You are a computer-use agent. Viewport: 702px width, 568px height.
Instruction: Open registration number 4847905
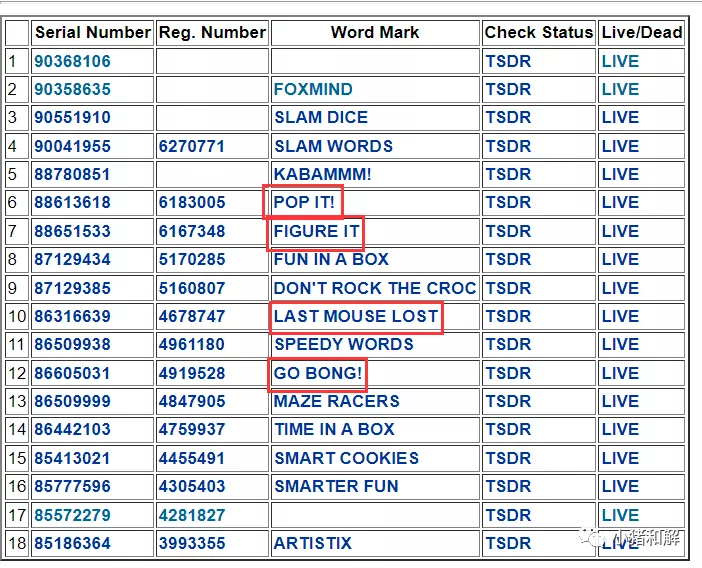click(x=192, y=401)
